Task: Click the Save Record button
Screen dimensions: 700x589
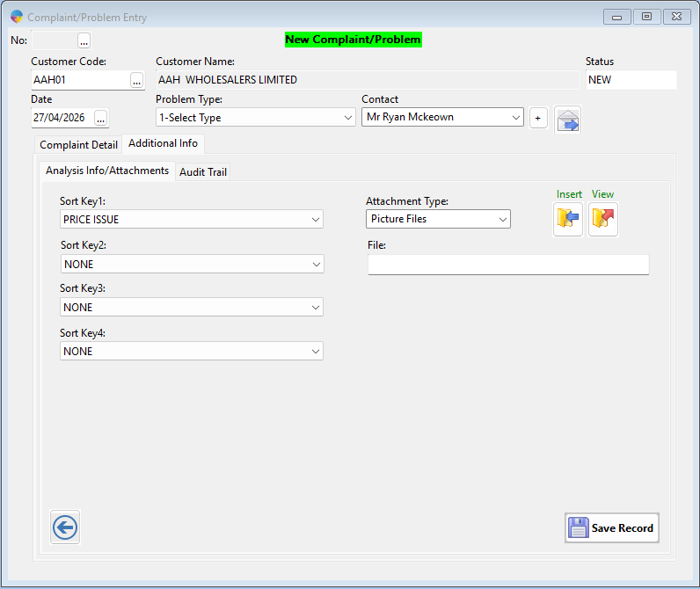Action: 612,528
